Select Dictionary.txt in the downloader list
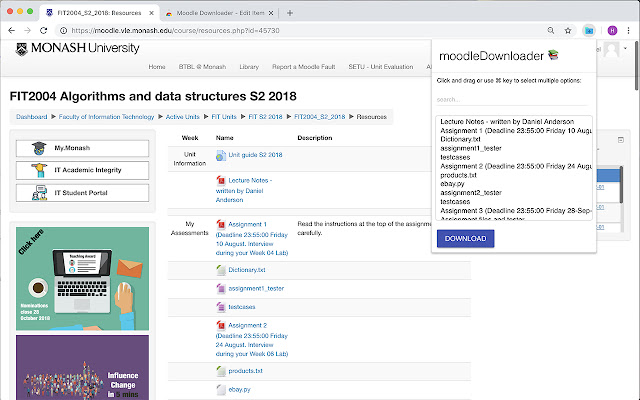This screenshot has height=400, width=640. (460, 139)
